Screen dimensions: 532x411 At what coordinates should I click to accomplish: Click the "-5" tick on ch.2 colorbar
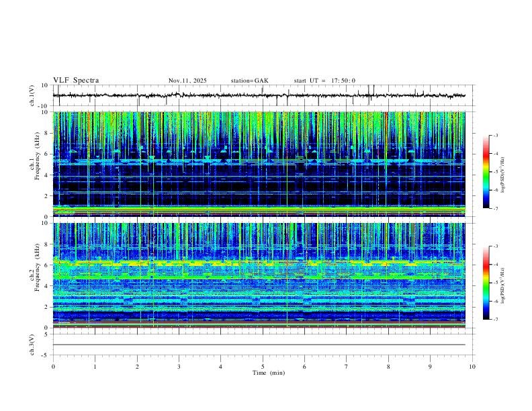click(x=496, y=283)
